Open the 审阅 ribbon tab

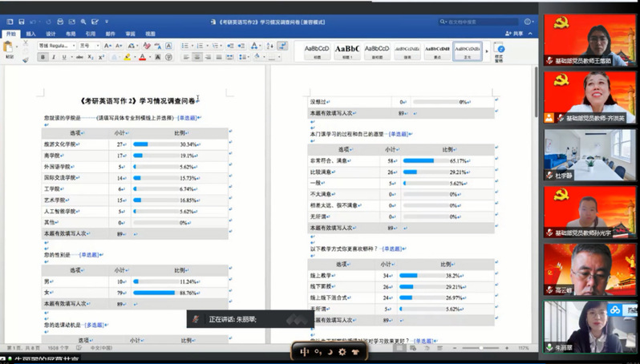click(x=130, y=34)
